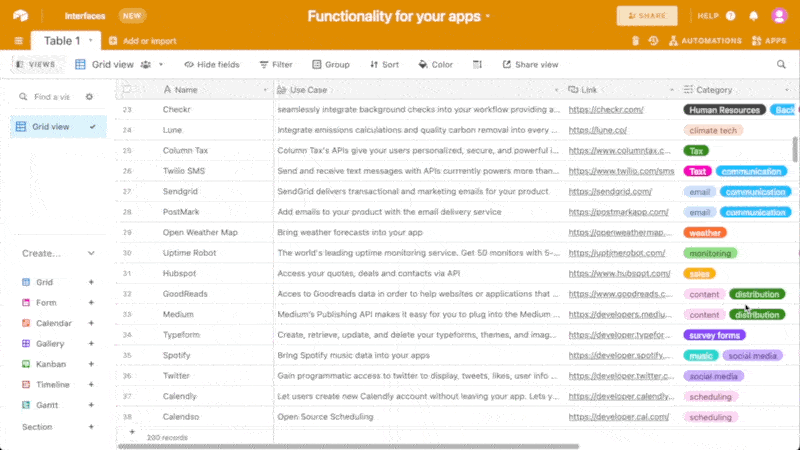Add a new Calendar view plus icon
Image resolution: width=800 pixels, height=450 pixels.
tap(91, 323)
